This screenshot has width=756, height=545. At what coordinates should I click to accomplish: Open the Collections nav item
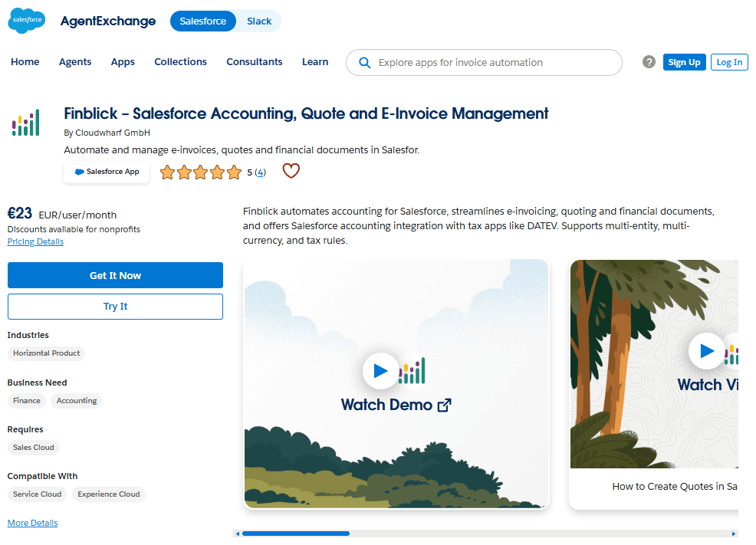180,61
